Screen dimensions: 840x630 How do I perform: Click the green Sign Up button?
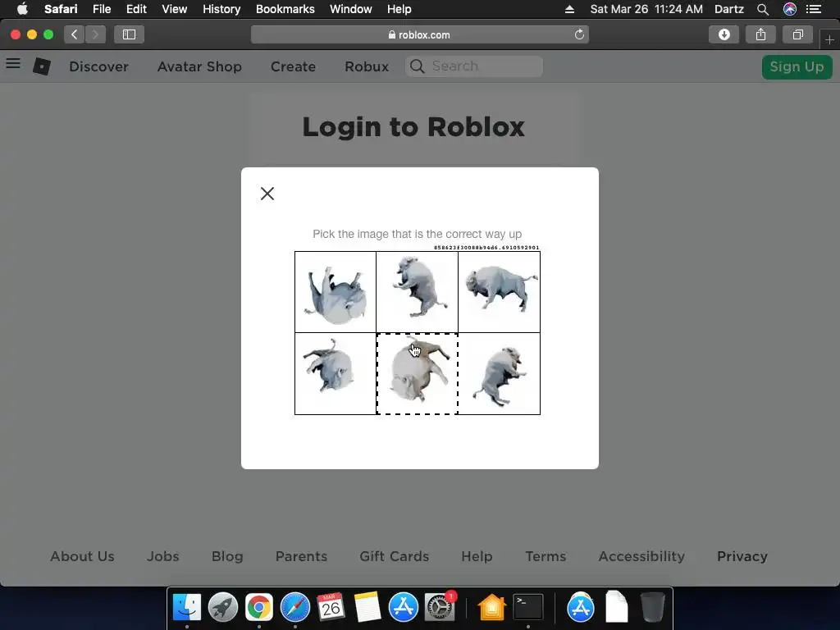797,66
